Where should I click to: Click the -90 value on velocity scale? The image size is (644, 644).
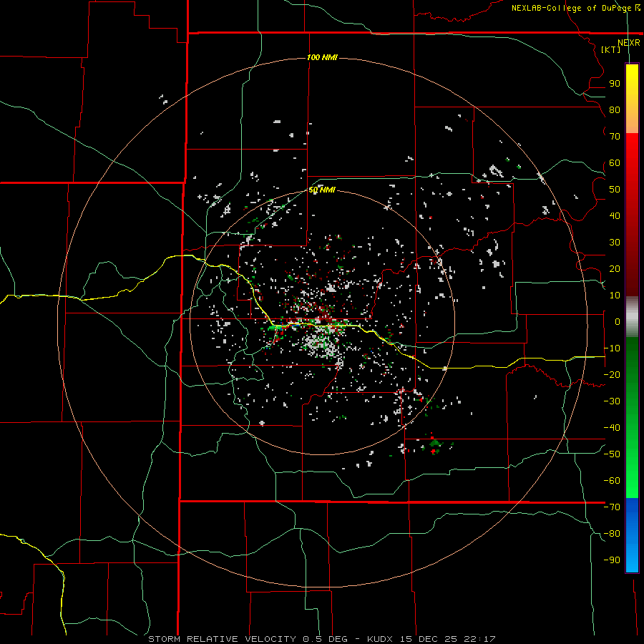coord(612,560)
